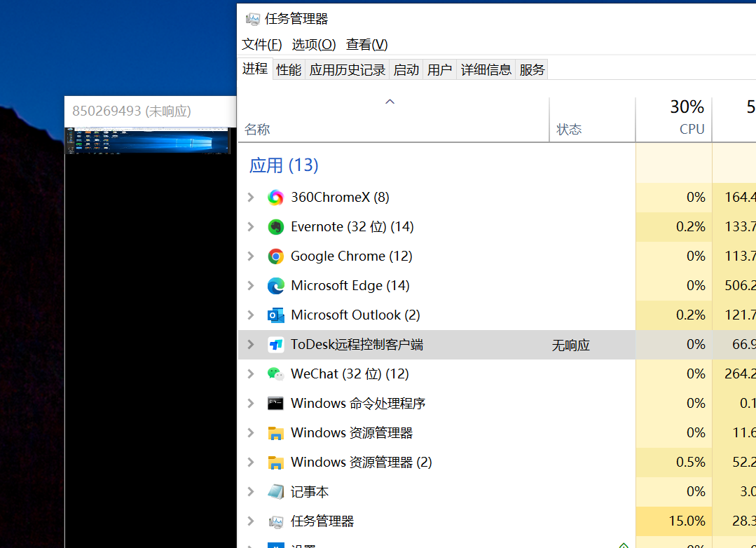Expand the Windows 命令处理程序 row
This screenshot has width=756, height=548.
click(251, 403)
